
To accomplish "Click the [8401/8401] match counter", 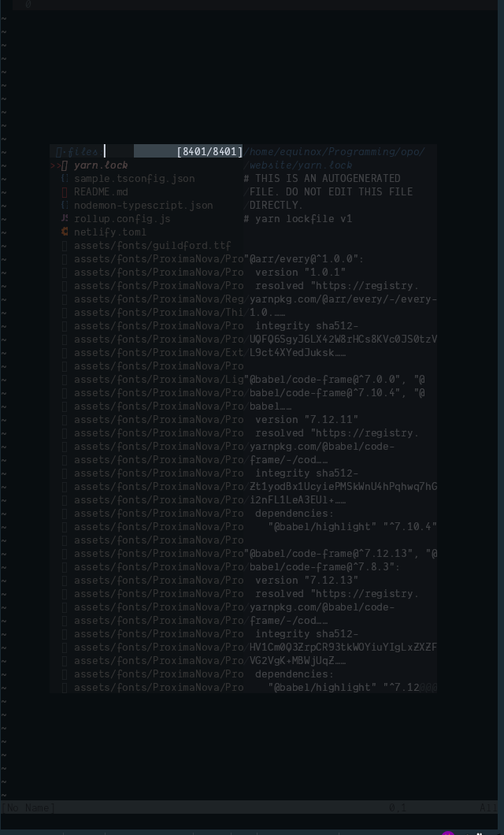I will [209, 152].
